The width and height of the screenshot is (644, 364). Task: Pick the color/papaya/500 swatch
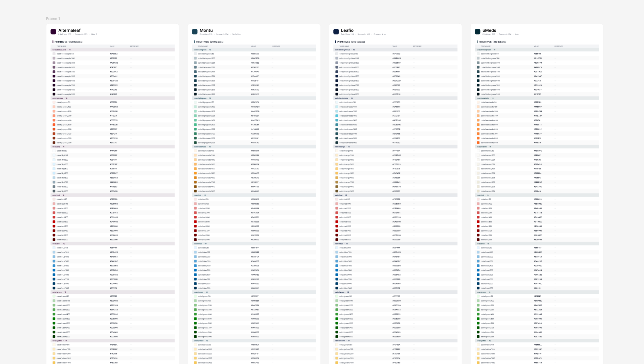pos(54,125)
